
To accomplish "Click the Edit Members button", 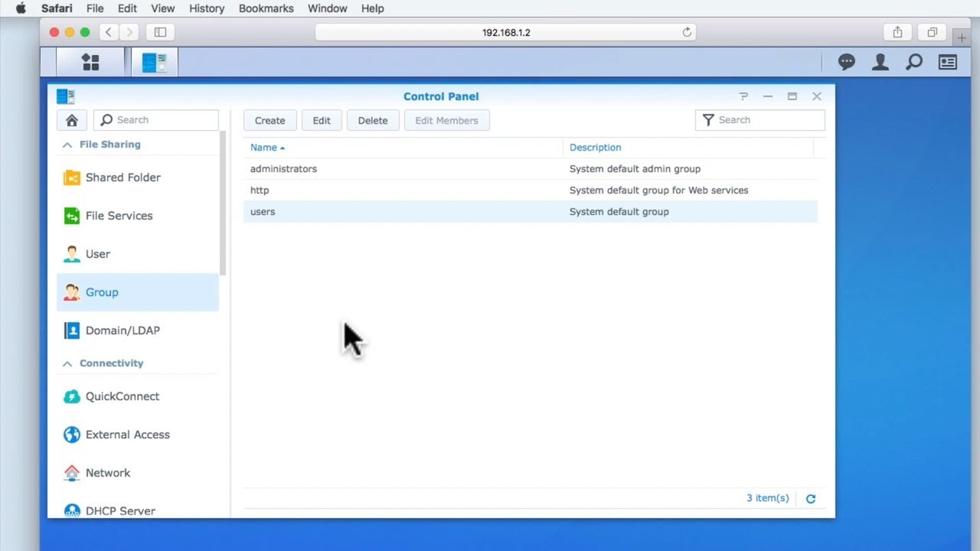I will tap(446, 120).
